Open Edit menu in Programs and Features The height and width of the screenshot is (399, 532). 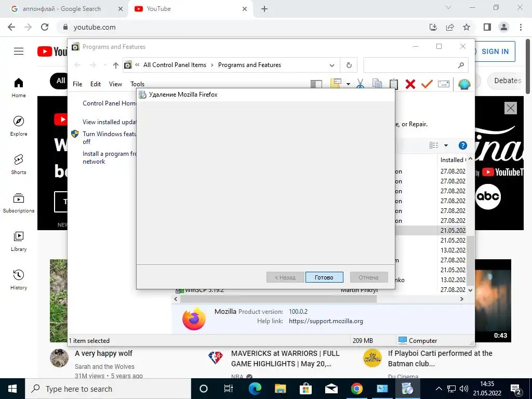(96, 84)
